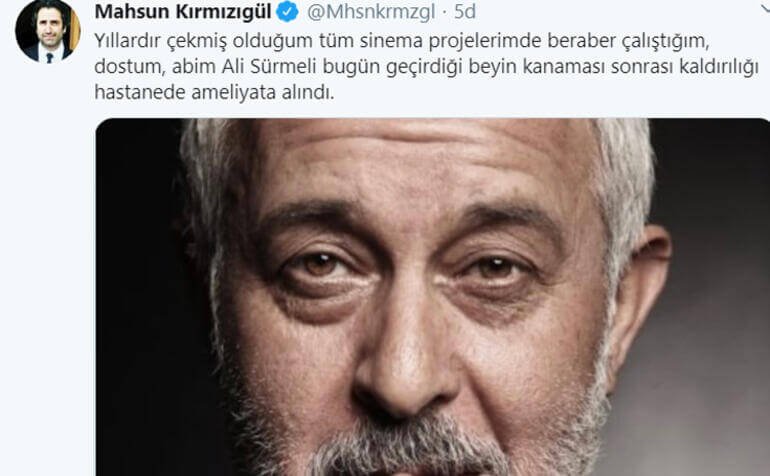Screen dimensions: 770x476
Task: Click the word dostum in the tweet
Action: [x=130, y=67]
